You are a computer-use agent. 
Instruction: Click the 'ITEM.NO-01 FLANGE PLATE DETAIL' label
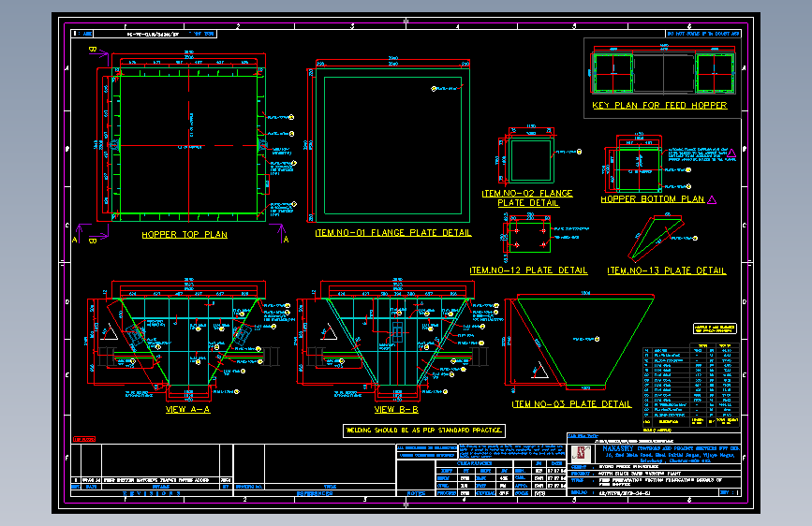[x=393, y=233]
